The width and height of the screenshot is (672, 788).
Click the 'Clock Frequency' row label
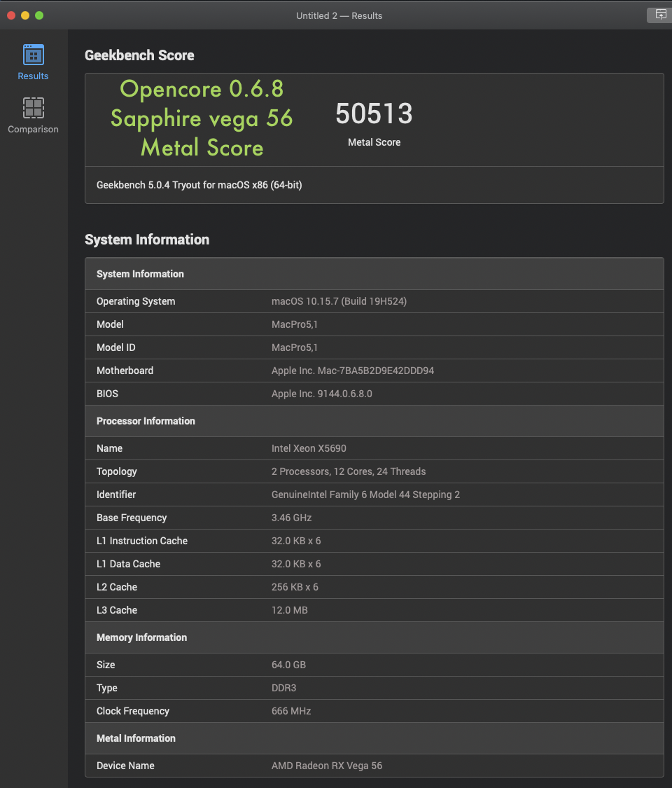132,711
